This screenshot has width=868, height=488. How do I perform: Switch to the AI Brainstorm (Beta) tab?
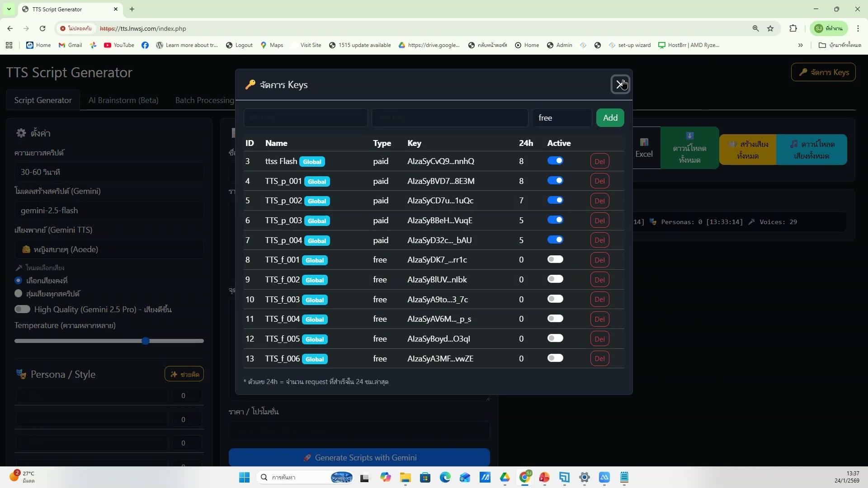(x=123, y=100)
